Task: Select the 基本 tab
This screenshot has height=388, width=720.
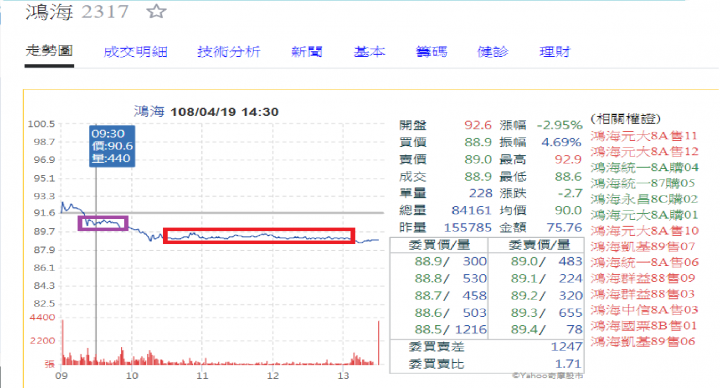Action: [x=369, y=52]
